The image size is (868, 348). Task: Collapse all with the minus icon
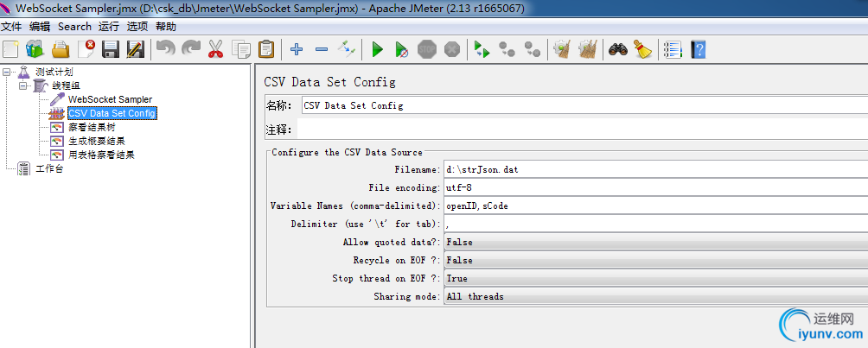click(321, 49)
